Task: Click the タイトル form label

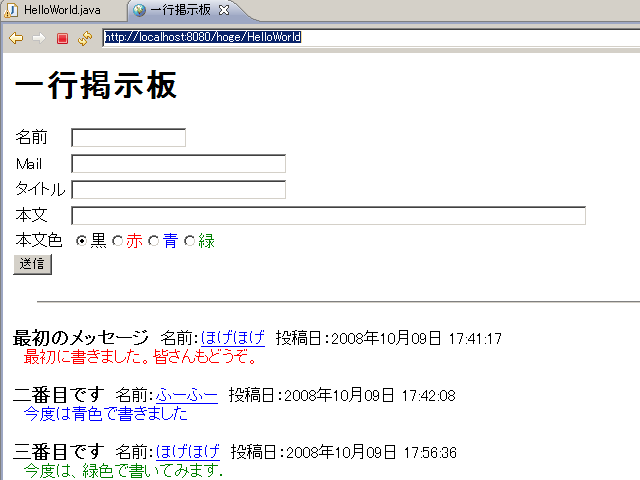Action: [x=40, y=189]
